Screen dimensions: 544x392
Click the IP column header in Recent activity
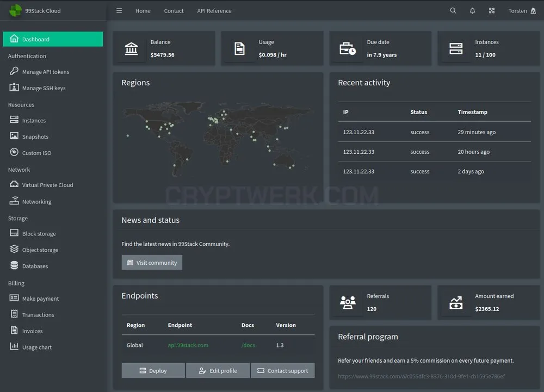click(345, 112)
